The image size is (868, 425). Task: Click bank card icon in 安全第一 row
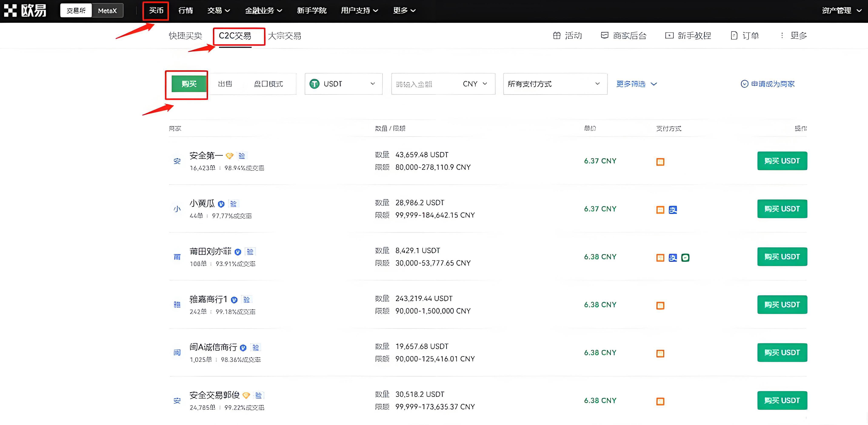(660, 162)
